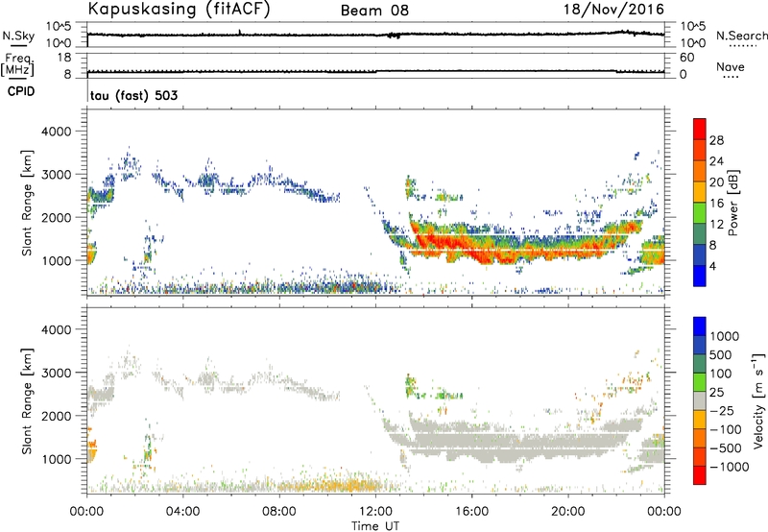Screen dimensions: 768x532
Task: Click the 'CPID' row label
Action: tap(21, 91)
